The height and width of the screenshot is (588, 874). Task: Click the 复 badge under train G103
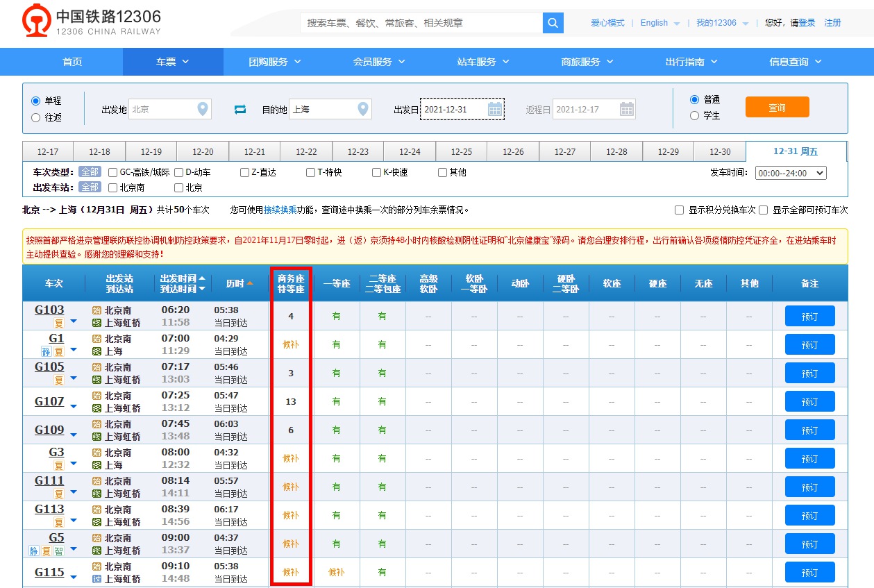[x=59, y=321]
